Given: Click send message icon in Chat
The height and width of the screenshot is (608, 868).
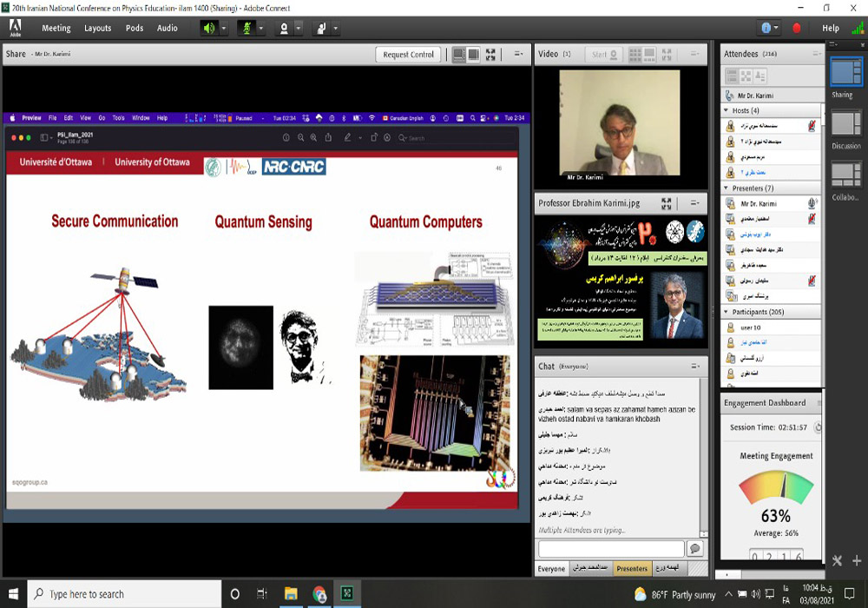Looking at the screenshot, I should click(x=694, y=549).
